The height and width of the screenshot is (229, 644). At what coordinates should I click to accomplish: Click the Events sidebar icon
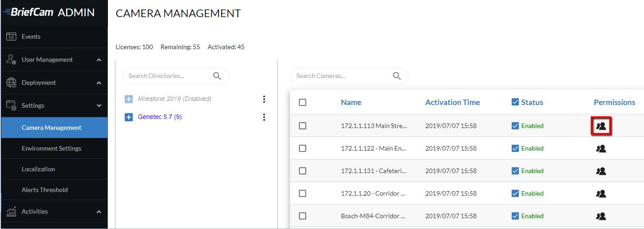[11, 37]
